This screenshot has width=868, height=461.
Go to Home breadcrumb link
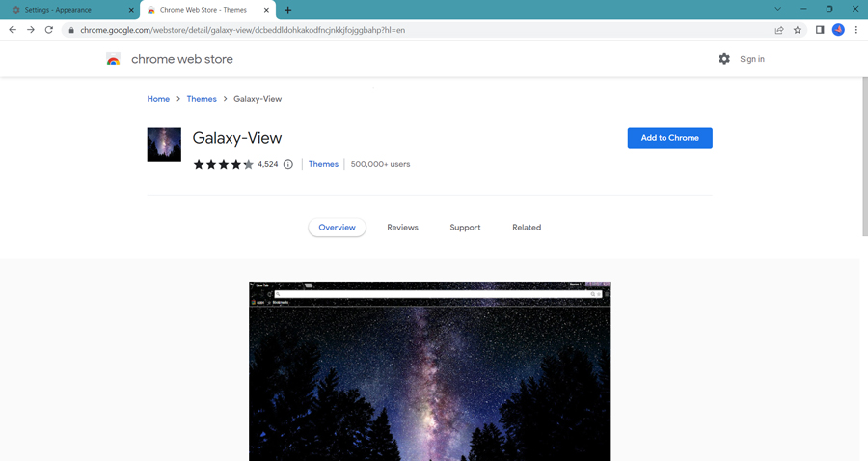coord(158,99)
